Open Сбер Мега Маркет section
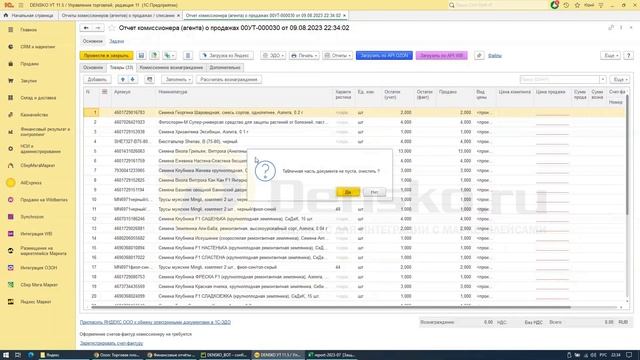Screen dimensions: 640x360 39,285
